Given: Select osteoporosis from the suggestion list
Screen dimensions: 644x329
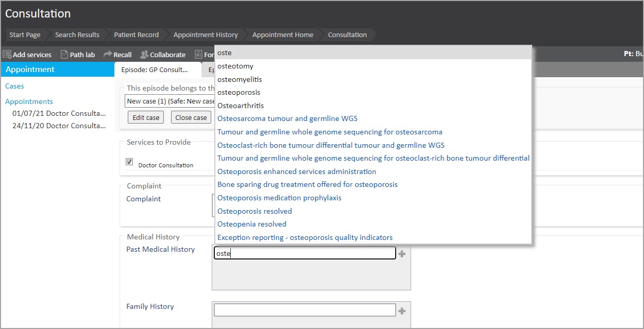Looking at the screenshot, I should pyautogui.click(x=239, y=93).
